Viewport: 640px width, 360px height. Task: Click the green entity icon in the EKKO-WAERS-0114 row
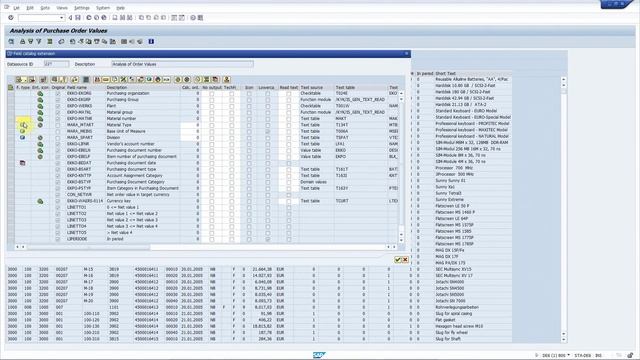click(40, 201)
